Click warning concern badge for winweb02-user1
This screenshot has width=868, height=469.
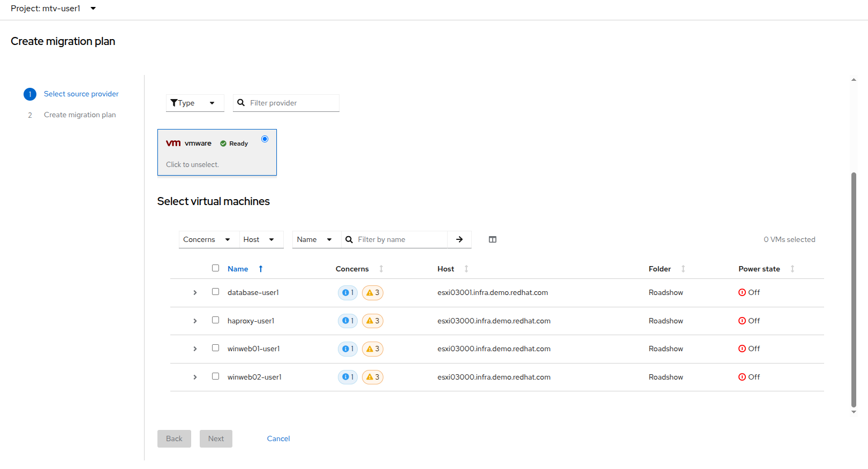pos(373,377)
